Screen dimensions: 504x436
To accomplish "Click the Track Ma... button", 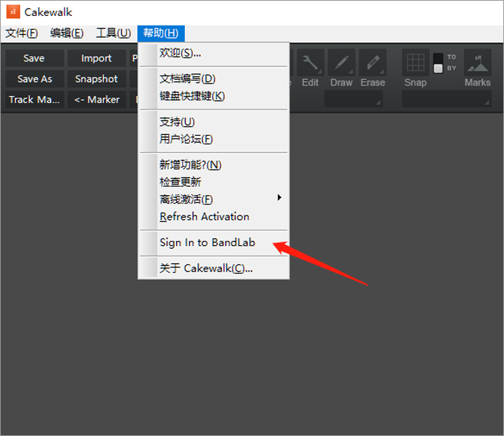I will click(x=34, y=99).
